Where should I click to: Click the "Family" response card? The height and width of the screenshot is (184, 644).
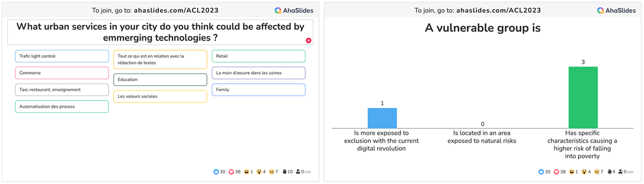(258, 90)
